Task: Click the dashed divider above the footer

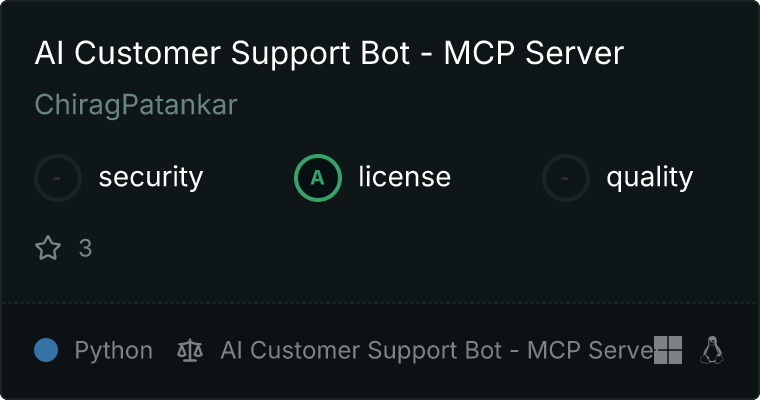Action: (x=380, y=303)
